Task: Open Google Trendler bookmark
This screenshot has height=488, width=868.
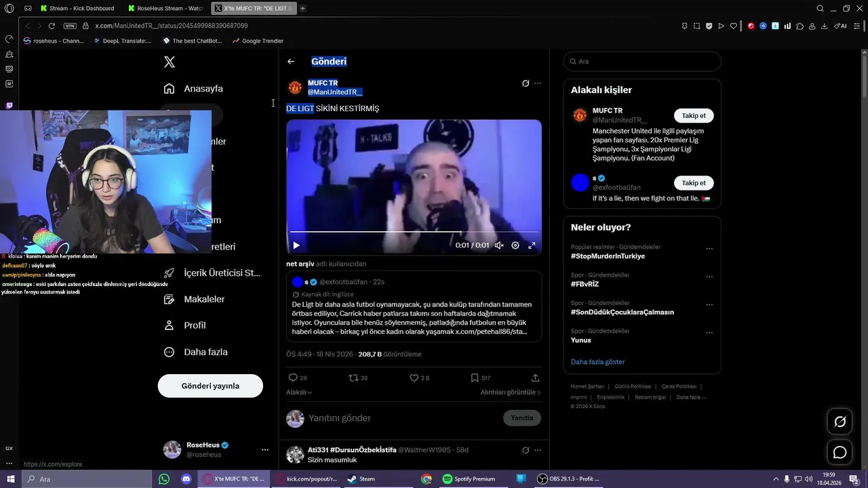Action: tap(258, 41)
